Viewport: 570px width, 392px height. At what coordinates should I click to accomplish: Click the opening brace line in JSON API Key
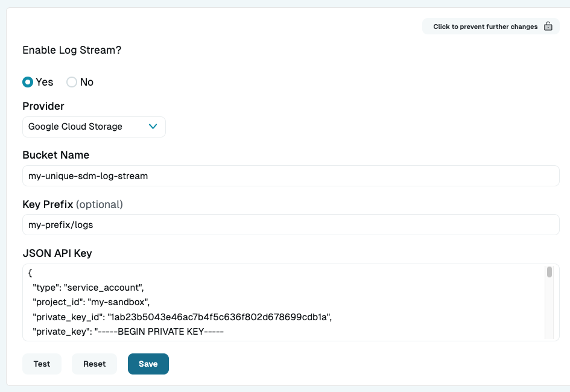pyautogui.click(x=31, y=273)
